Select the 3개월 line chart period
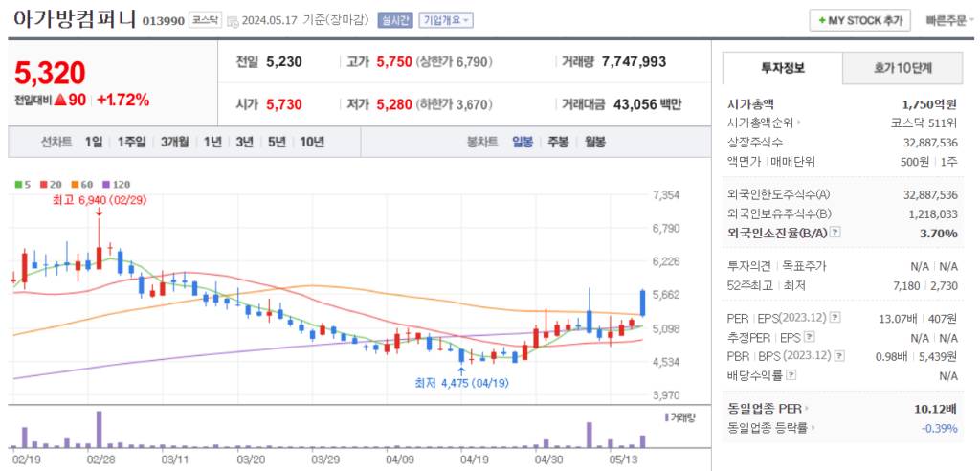 174,142
